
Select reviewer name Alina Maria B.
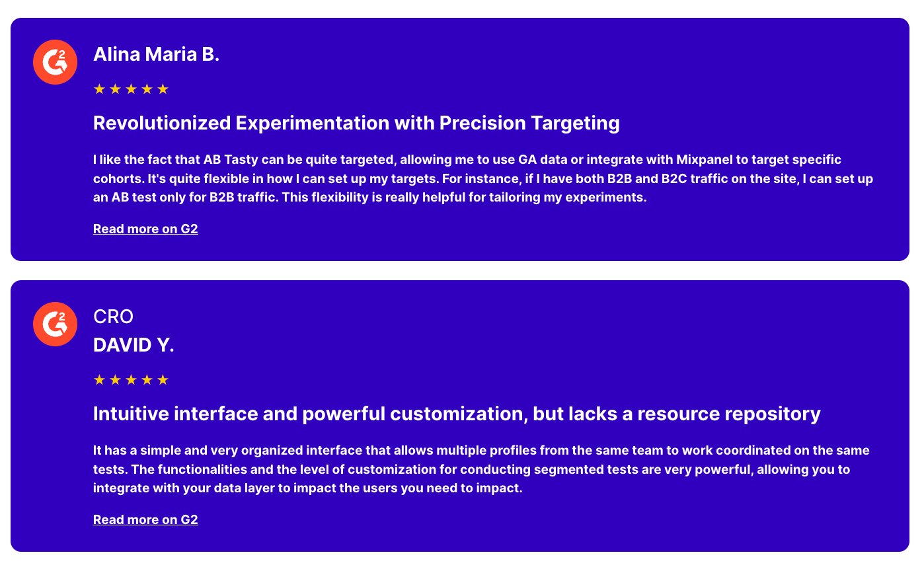(156, 54)
